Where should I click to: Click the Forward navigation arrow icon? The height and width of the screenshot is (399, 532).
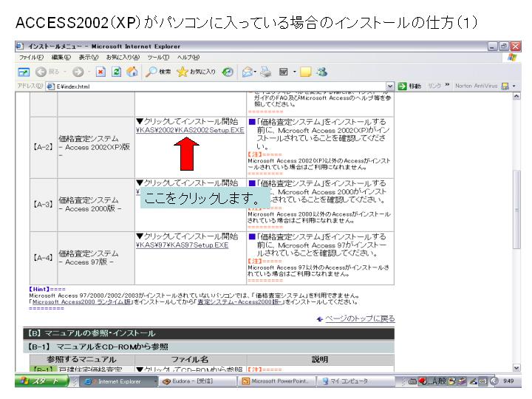click(78, 72)
